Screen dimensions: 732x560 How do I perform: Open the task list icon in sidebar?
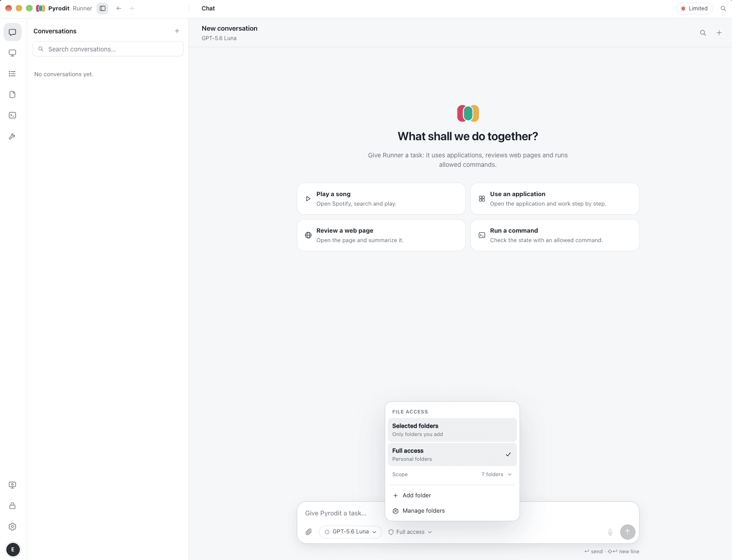pyautogui.click(x=13, y=73)
